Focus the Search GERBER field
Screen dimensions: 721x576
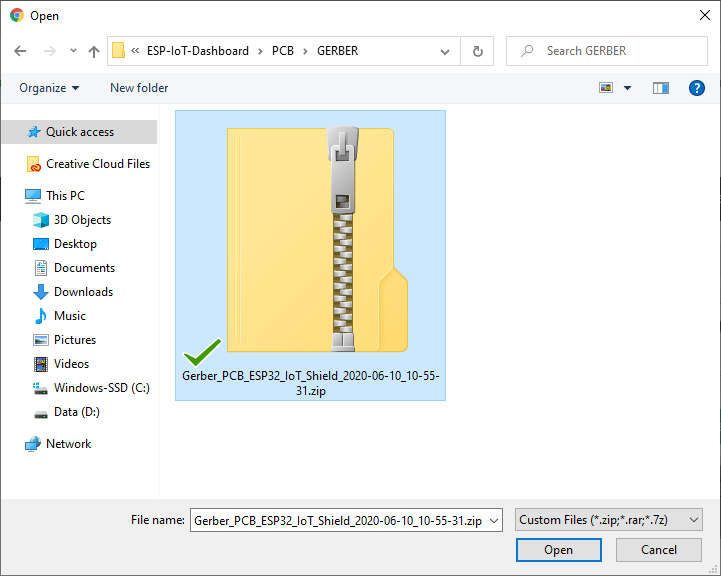[x=607, y=51]
